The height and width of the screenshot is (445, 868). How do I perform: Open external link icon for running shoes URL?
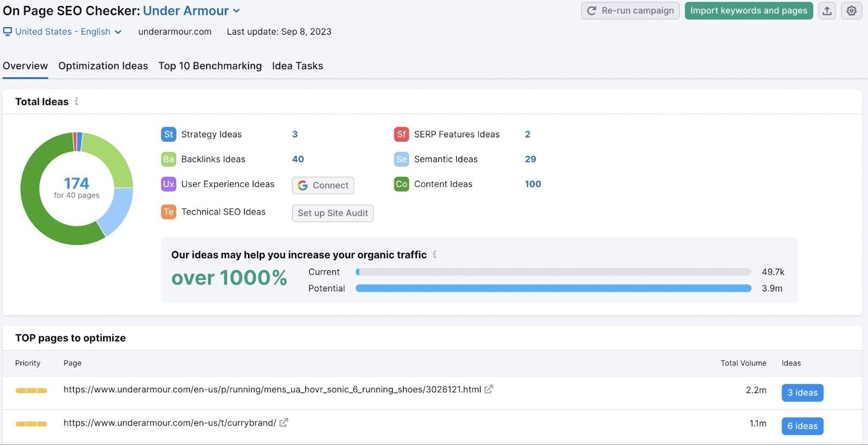[x=489, y=389]
